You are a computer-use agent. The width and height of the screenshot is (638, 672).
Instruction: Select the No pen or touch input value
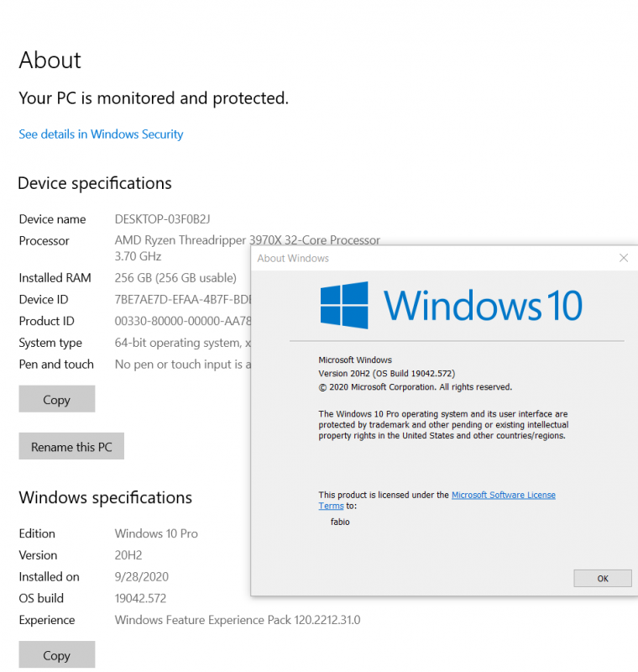pyautogui.click(x=182, y=364)
